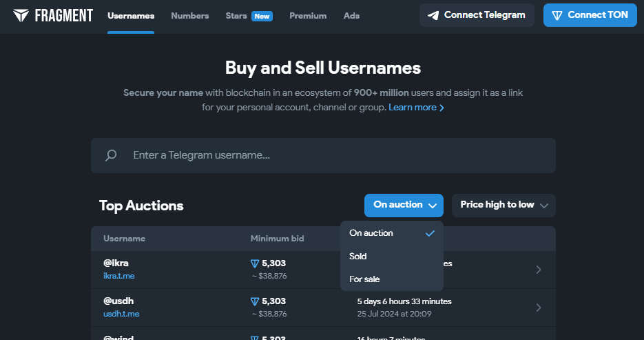The width and height of the screenshot is (644, 340).
Task: Click the Minimum bid column header
Action: pos(278,239)
